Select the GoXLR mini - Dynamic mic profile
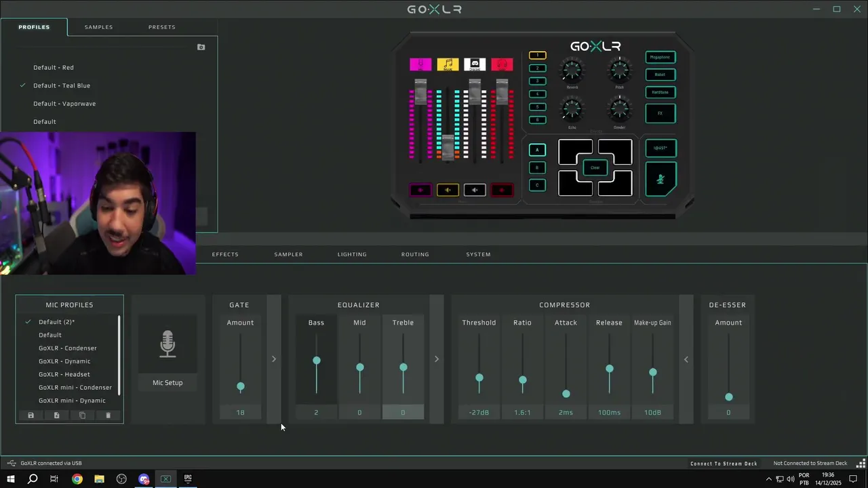Image resolution: width=868 pixels, height=488 pixels. (x=72, y=401)
